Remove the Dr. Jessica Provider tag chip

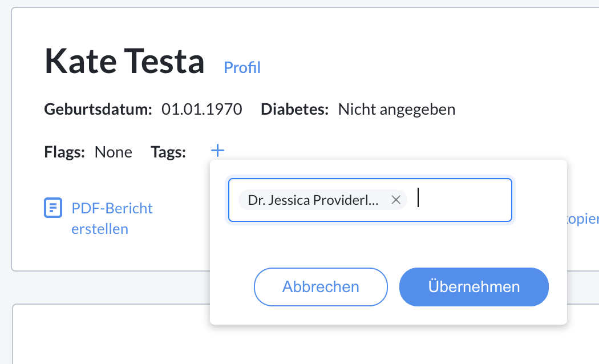point(396,200)
